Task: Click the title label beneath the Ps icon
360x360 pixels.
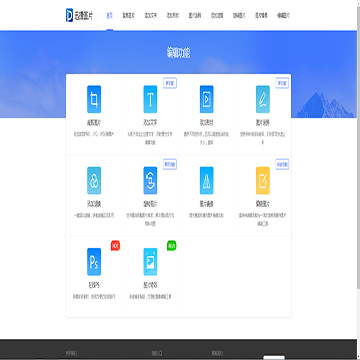Action: point(94,285)
